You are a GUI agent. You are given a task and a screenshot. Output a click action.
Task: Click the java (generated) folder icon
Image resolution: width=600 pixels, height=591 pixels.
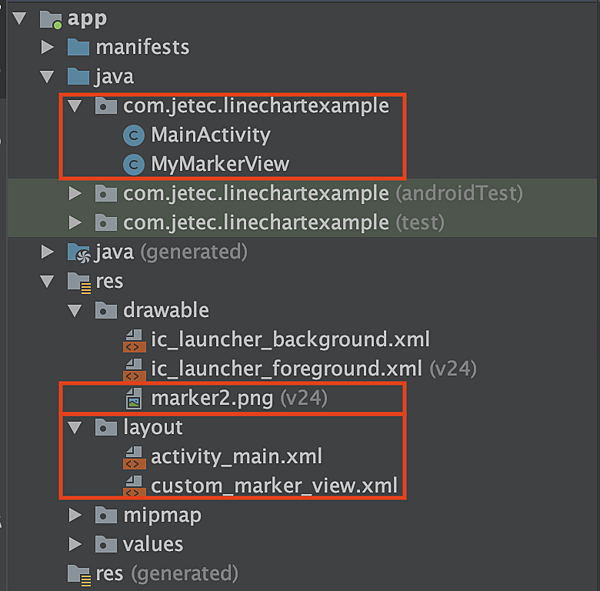(x=79, y=253)
